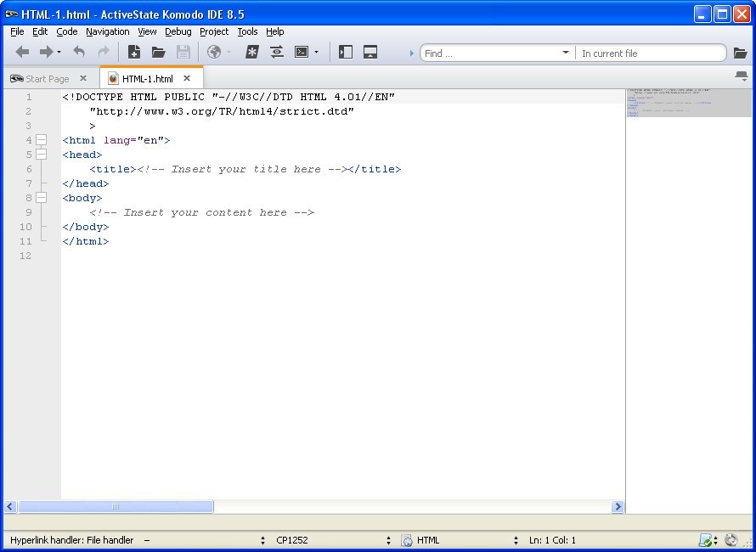
Task: Open the File menu
Action: [x=17, y=31]
